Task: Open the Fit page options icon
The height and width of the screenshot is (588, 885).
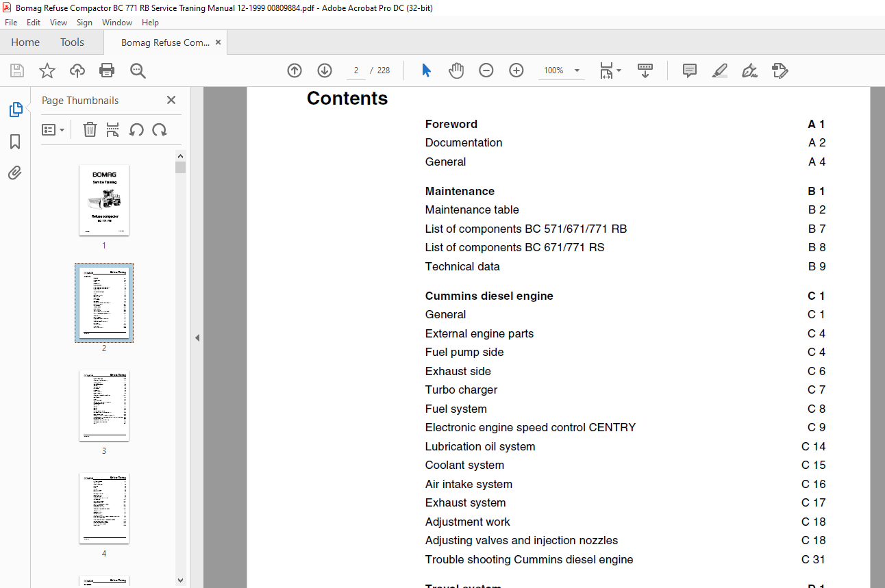Action: (610, 71)
